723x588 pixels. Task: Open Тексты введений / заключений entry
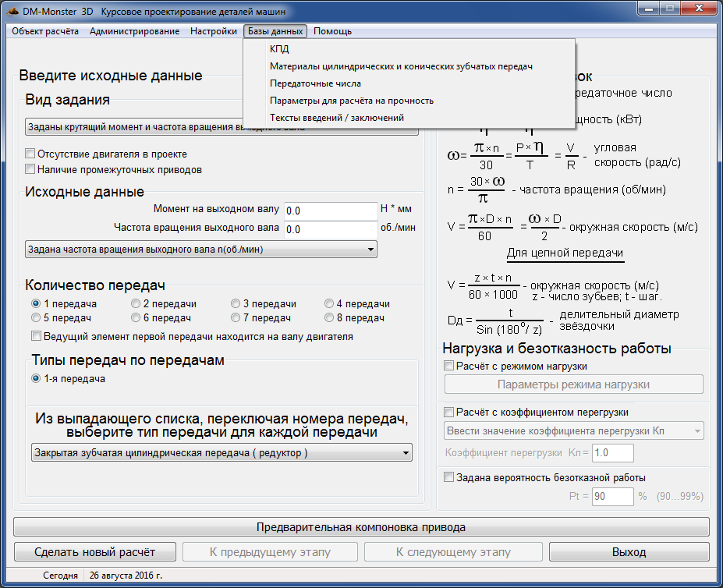(409, 118)
